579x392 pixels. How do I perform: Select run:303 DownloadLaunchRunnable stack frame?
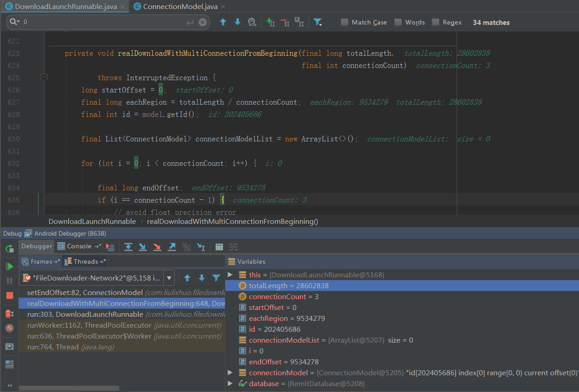point(85,314)
